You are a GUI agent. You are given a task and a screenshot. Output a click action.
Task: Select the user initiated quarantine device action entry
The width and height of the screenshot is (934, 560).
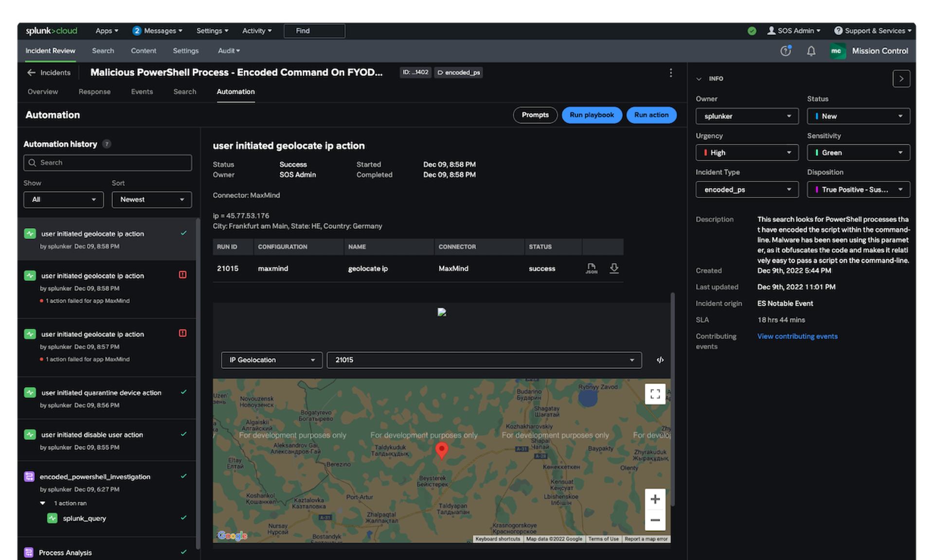pyautogui.click(x=107, y=398)
